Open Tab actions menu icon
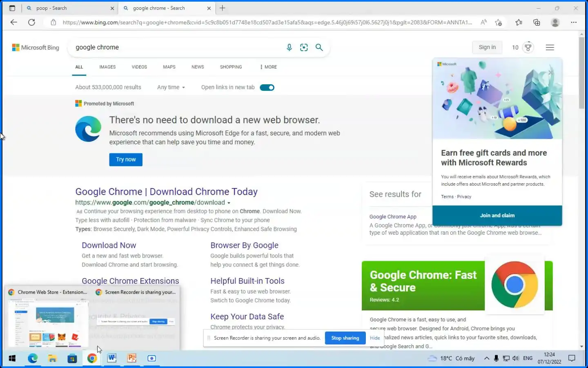Screen dimensions: 588x368 click(12, 8)
